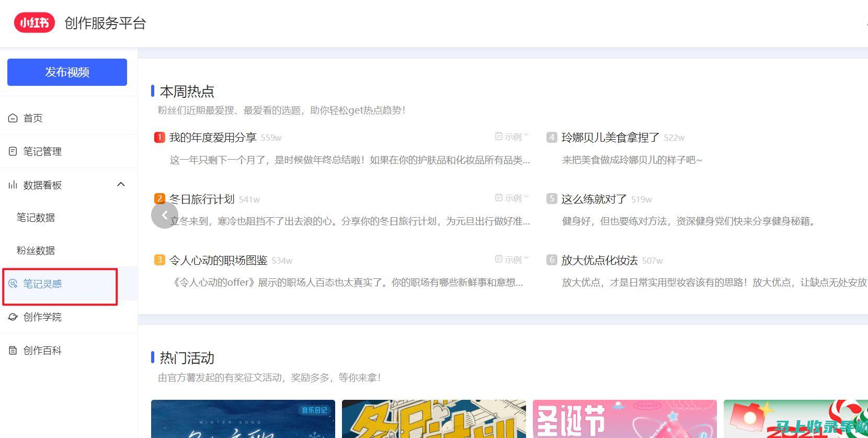Screen dimensions: 868x438
Task: Open the 音乐日记 winter song activity thumbnail
Action: [243, 419]
